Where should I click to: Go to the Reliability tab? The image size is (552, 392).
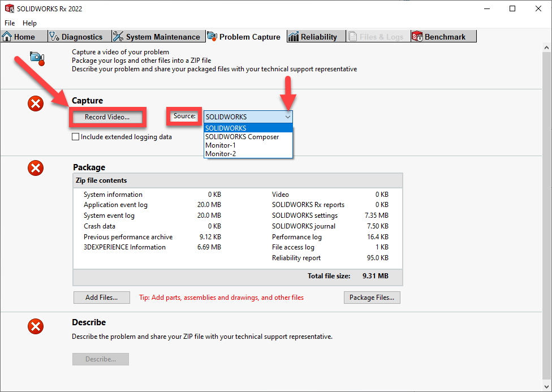tap(313, 37)
